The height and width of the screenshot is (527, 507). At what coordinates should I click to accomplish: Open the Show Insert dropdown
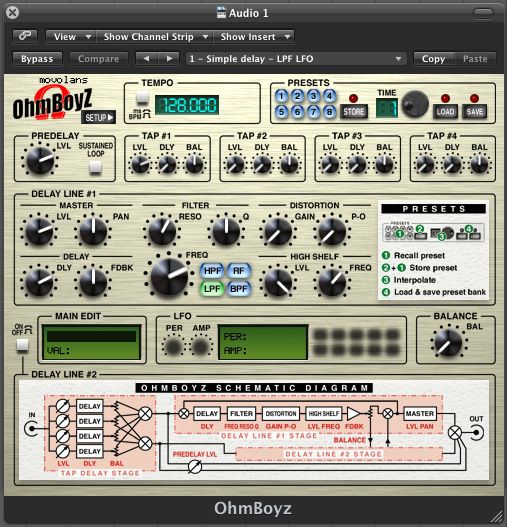click(x=254, y=36)
